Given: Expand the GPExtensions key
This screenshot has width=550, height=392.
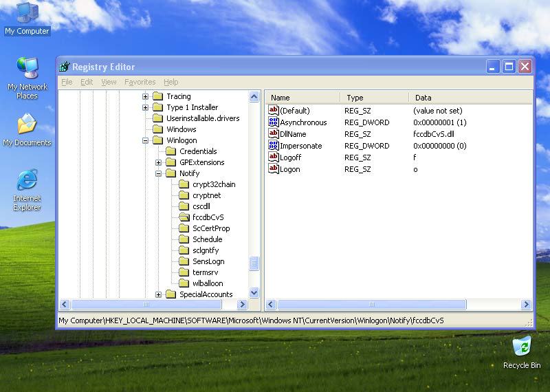Looking at the screenshot, I should 159,162.
